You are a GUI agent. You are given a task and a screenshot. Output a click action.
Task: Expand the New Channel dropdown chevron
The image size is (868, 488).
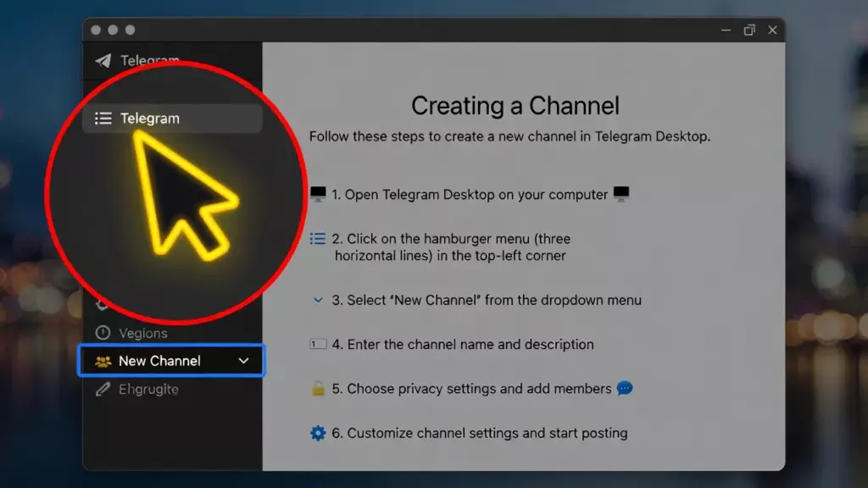pyautogui.click(x=244, y=361)
